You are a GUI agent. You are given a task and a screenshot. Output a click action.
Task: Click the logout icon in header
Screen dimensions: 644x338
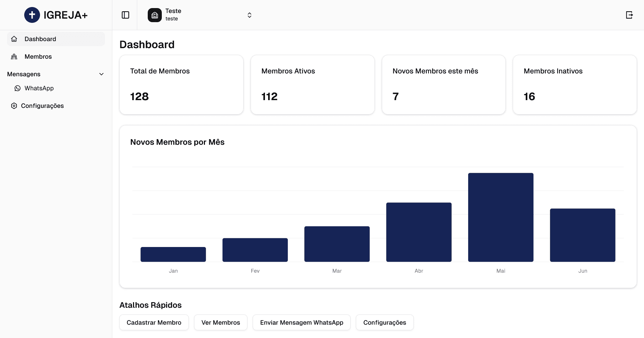tap(629, 15)
